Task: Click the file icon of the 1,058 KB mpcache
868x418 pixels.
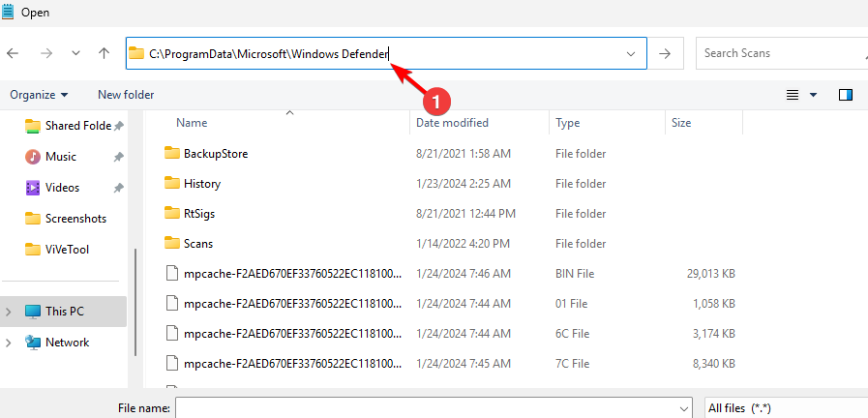Action: [173, 304]
